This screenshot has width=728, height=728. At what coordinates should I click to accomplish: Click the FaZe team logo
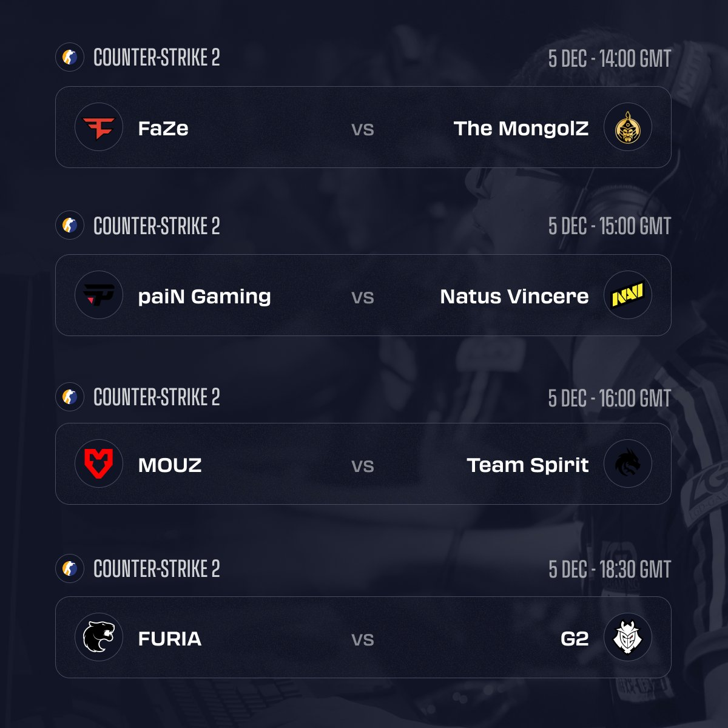click(99, 128)
